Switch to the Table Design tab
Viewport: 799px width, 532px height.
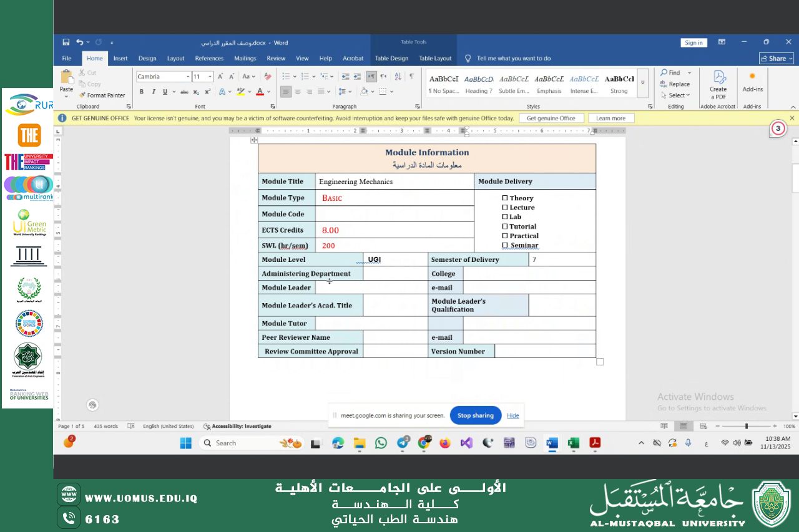391,58
